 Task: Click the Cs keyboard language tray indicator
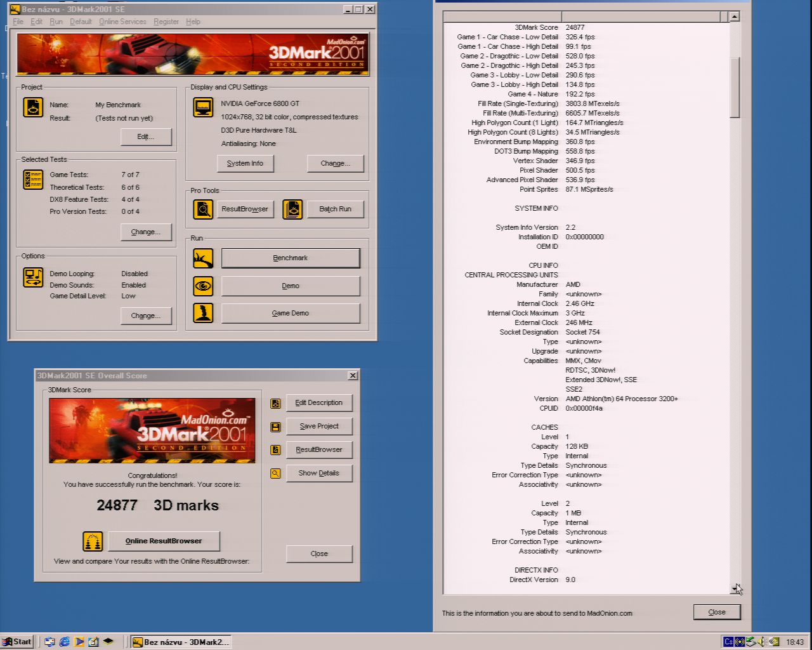728,642
